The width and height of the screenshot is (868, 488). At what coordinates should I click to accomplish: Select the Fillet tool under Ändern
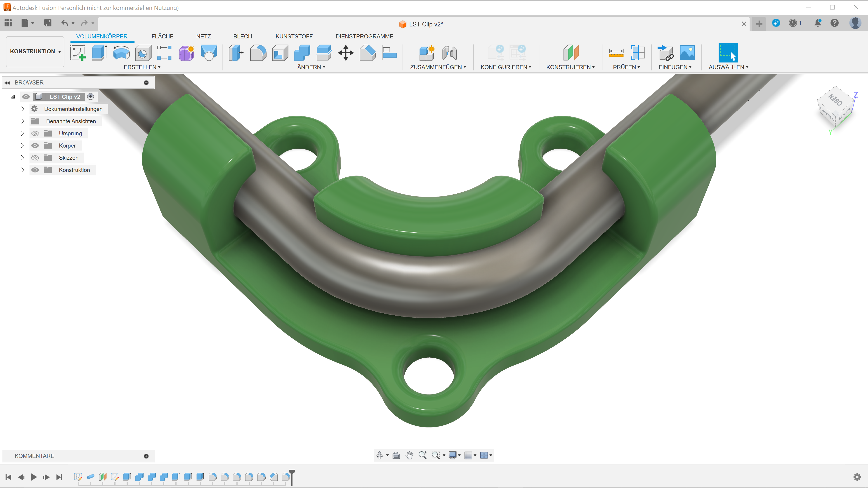click(x=258, y=53)
